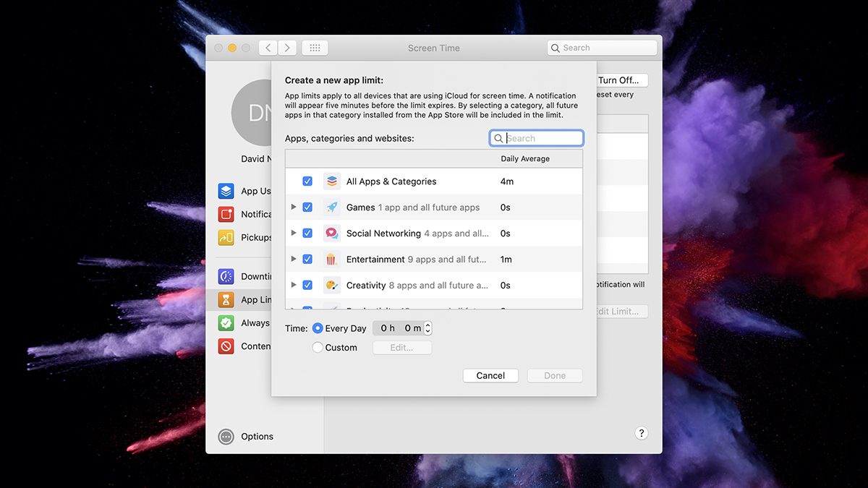The image size is (868, 488).
Task: Expand the Entertainment category triangle
Action: point(294,259)
